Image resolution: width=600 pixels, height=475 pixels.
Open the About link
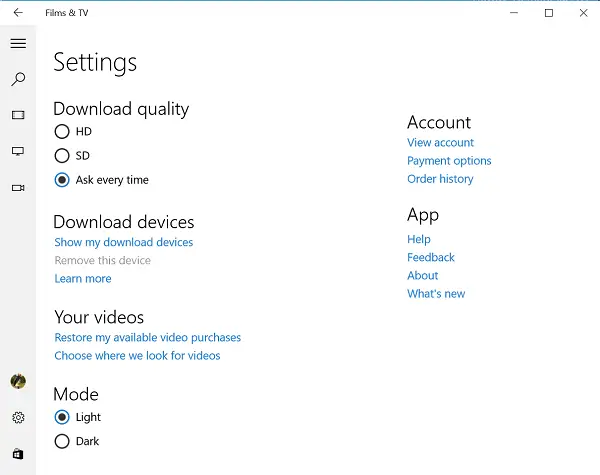pyautogui.click(x=422, y=276)
